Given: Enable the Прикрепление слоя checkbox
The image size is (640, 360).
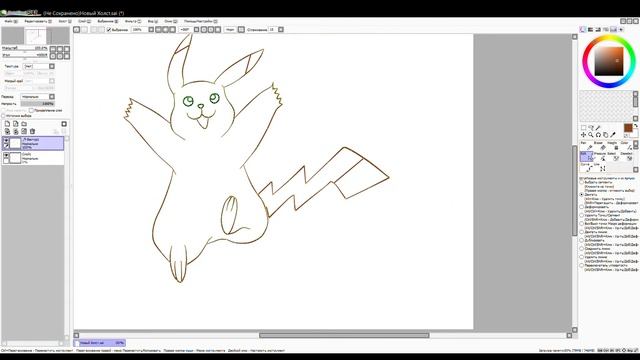Looking at the screenshot, I should click(x=31, y=110).
